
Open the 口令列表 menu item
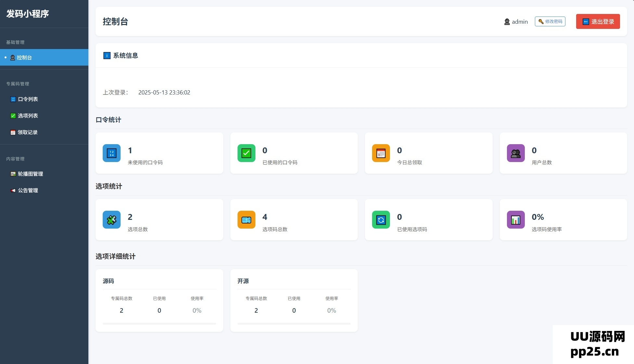pos(28,99)
